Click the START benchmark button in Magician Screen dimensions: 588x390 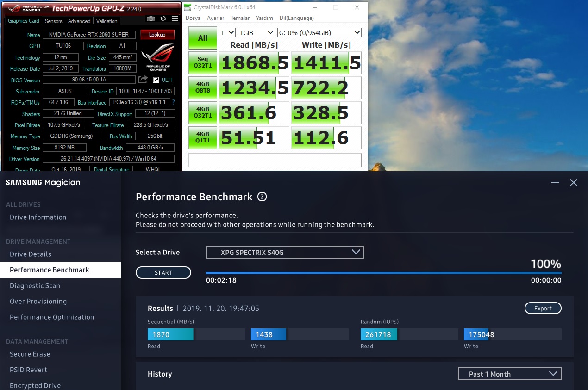pyautogui.click(x=163, y=273)
